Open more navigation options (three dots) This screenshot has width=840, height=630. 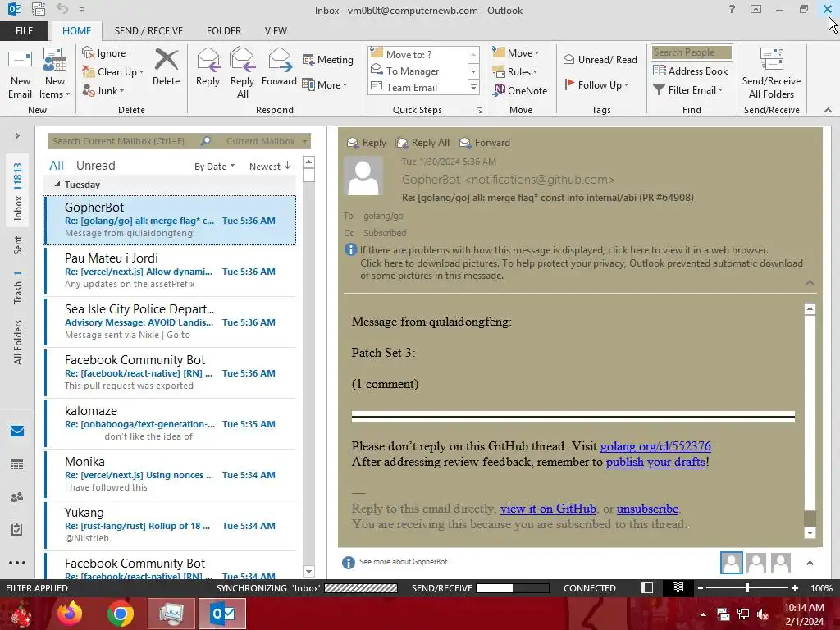pyautogui.click(x=17, y=563)
